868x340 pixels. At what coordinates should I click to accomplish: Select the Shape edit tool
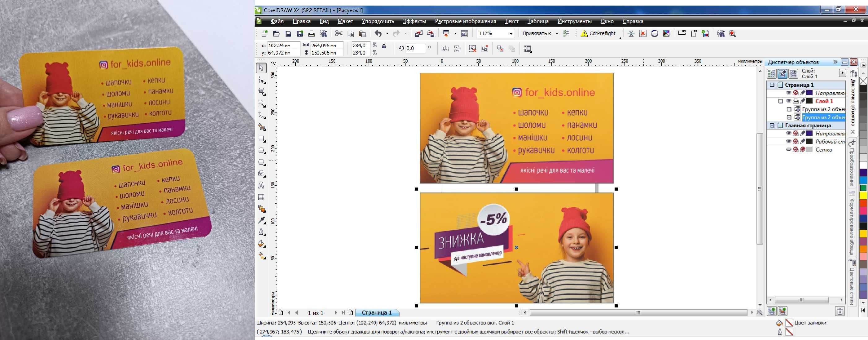pos(261,80)
